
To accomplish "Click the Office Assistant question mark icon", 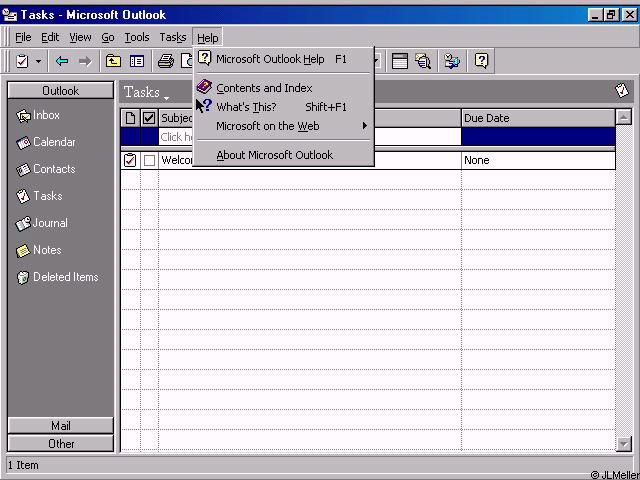I will 481,61.
